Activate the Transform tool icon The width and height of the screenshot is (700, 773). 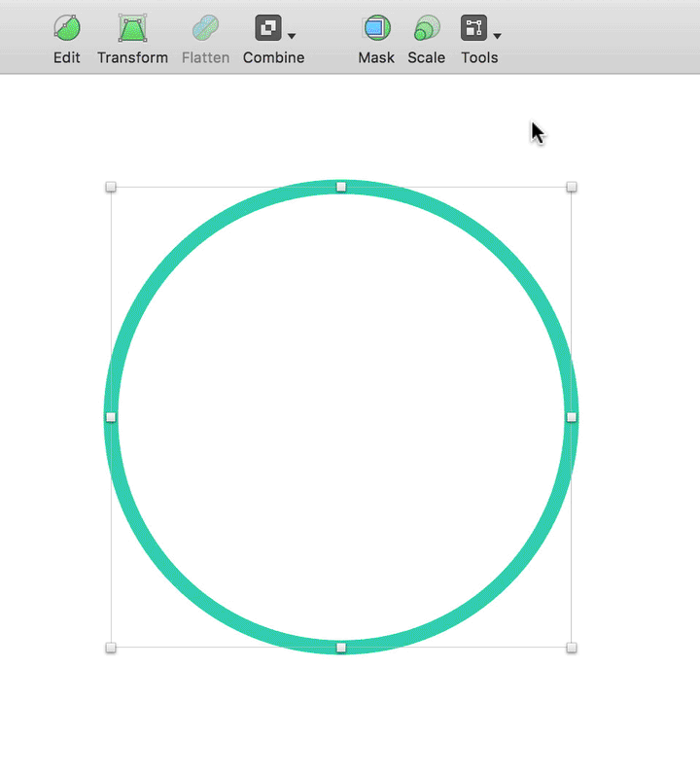(x=132, y=27)
